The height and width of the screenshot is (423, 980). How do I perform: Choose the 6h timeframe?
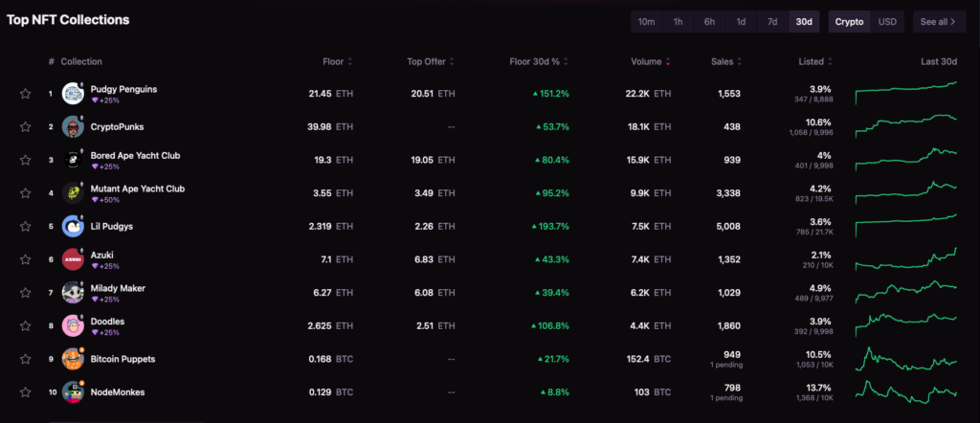(x=709, y=22)
